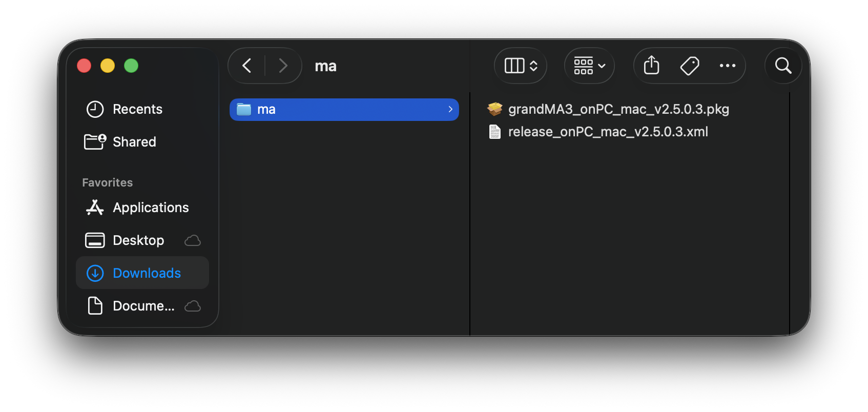Select grandMA3_onPC_mac_v2.5.0.3.pkg file
Image resolution: width=868 pixels, height=412 pixels.
pos(618,109)
